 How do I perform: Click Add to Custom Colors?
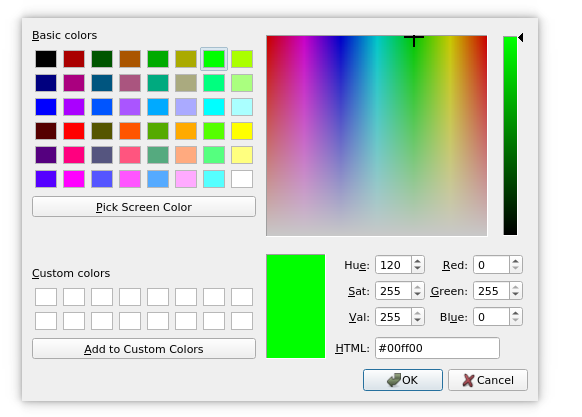pyautogui.click(x=144, y=349)
